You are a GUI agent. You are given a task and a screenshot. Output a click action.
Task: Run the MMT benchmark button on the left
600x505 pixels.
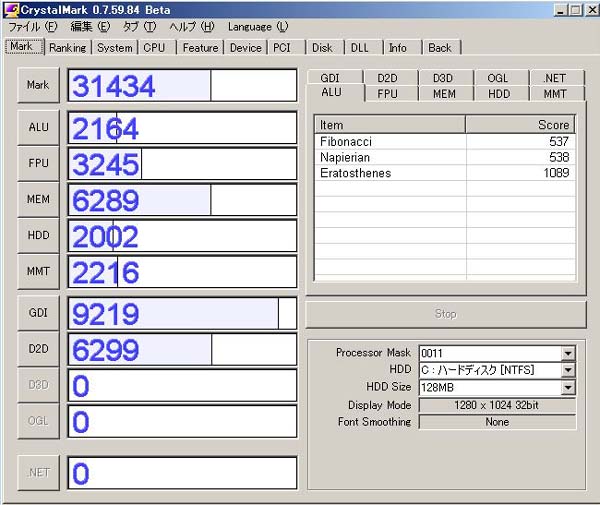(38, 271)
